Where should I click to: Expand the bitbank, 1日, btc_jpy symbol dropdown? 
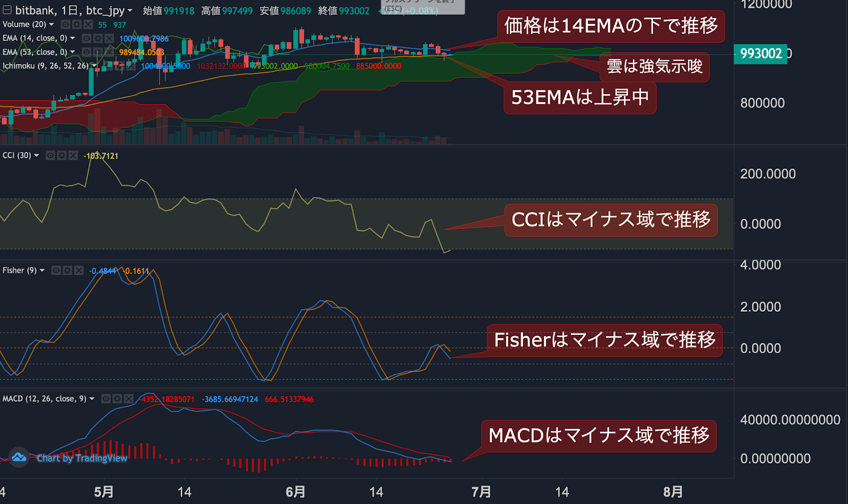point(130,10)
